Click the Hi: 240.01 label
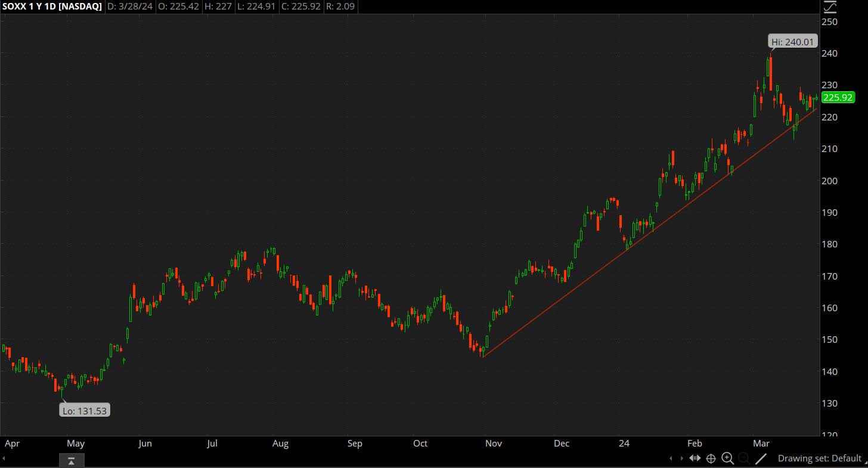The image size is (868, 468). [x=792, y=42]
